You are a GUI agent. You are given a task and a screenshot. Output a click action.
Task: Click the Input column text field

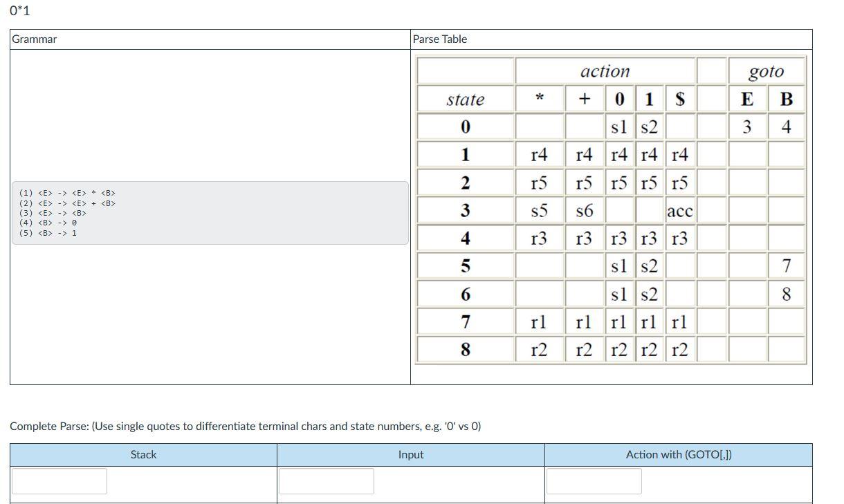coord(325,480)
